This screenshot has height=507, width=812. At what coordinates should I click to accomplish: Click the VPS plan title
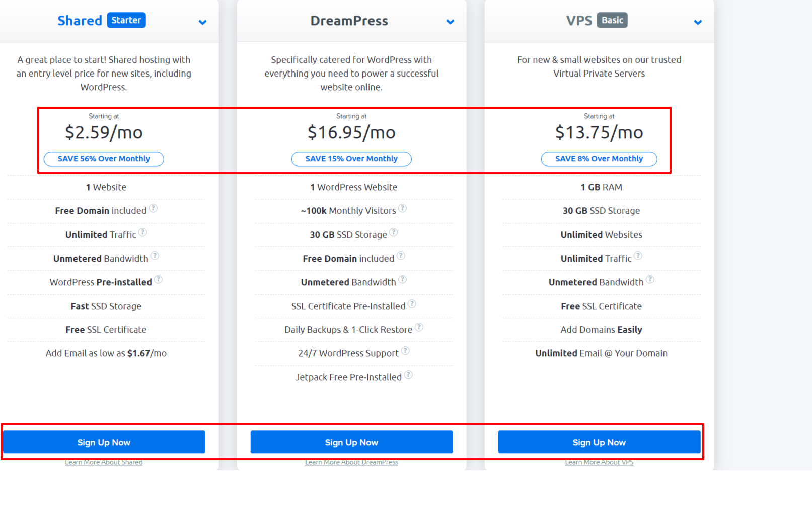(579, 21)
